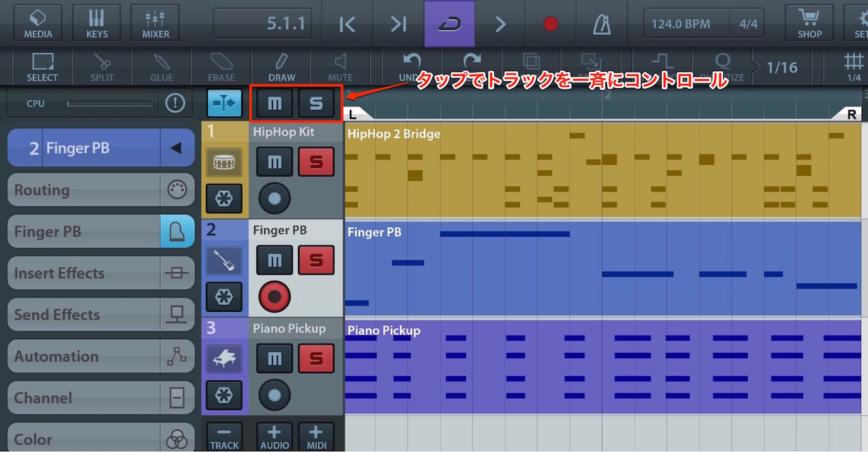Open the 1/16 quantize value selector
Image resolution: width=868 pixels, height=452 pixels.
pyautogui.click(x=782, y=67)
